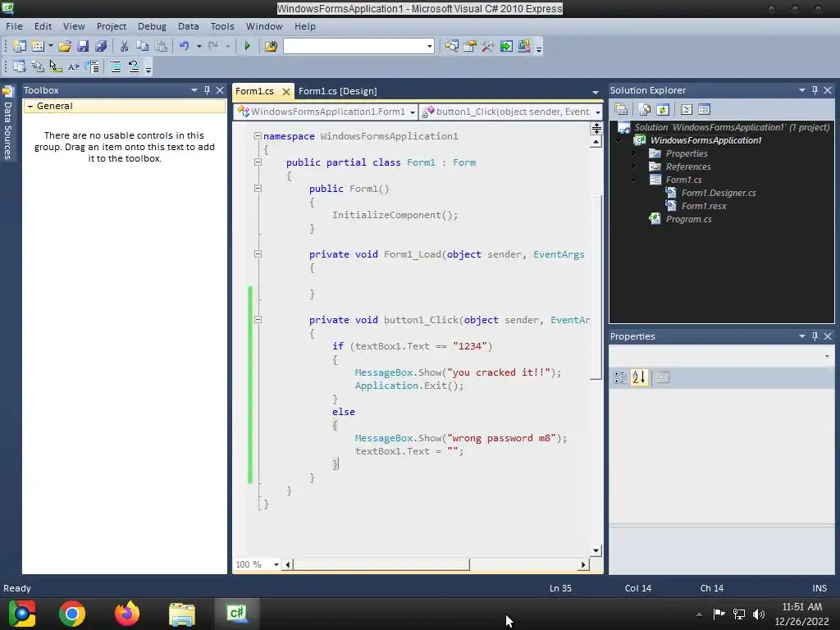Viewport: 840px width, 630px height.
Task: Open the Data Sources side tab
Action: pyautogui.click(x=7, y=125)
